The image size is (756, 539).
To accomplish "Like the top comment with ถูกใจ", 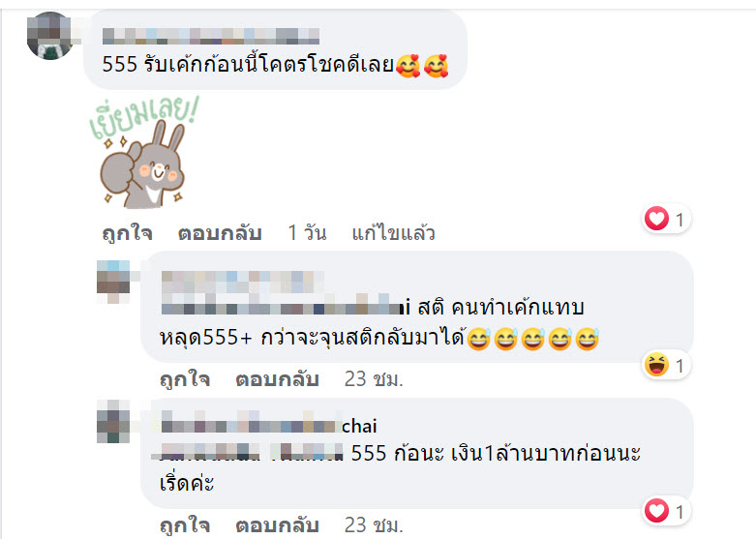I will pyautogui.click(x=127, y=233).
